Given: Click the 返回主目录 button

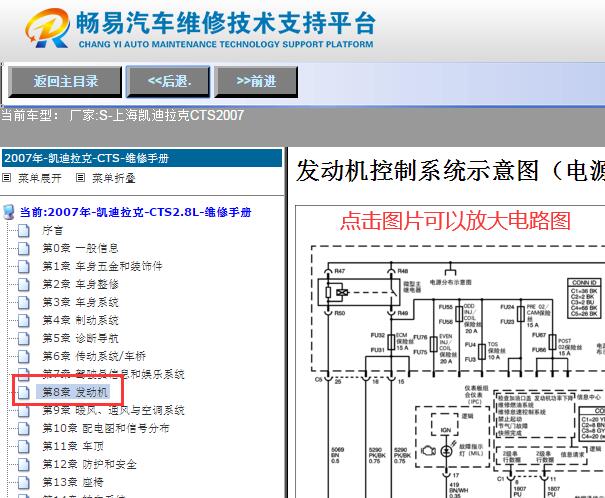Looking at the screenshot, I should point(65,81).
